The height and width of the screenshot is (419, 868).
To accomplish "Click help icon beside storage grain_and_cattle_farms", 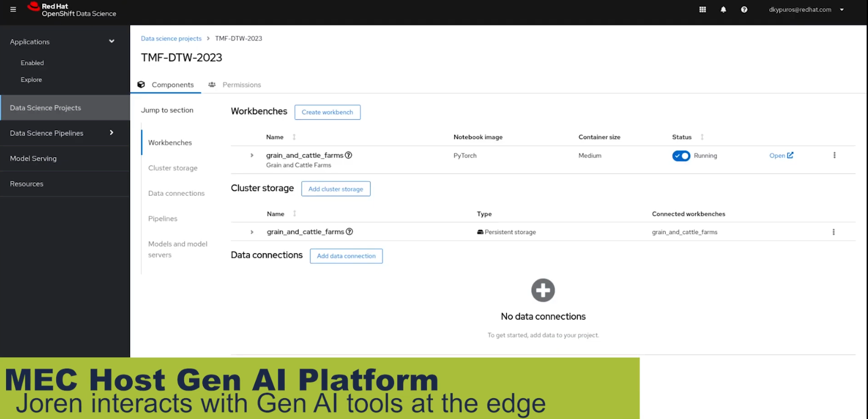I will pyautogui.click(x=349, y=232).
